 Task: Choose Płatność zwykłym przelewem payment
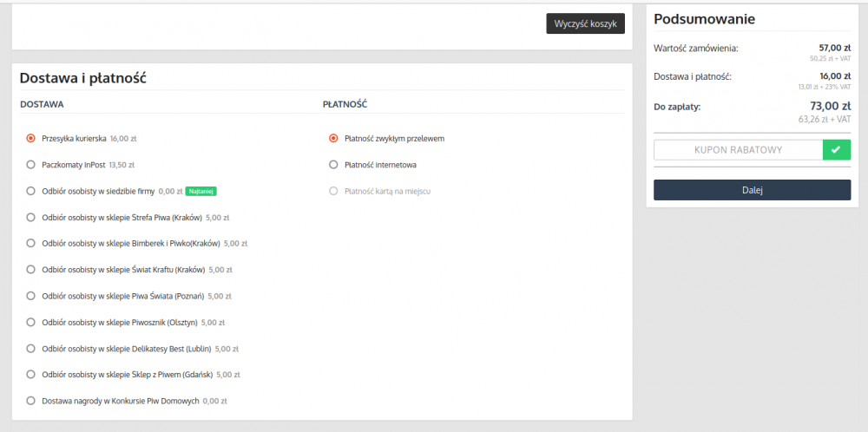(333, 138)
